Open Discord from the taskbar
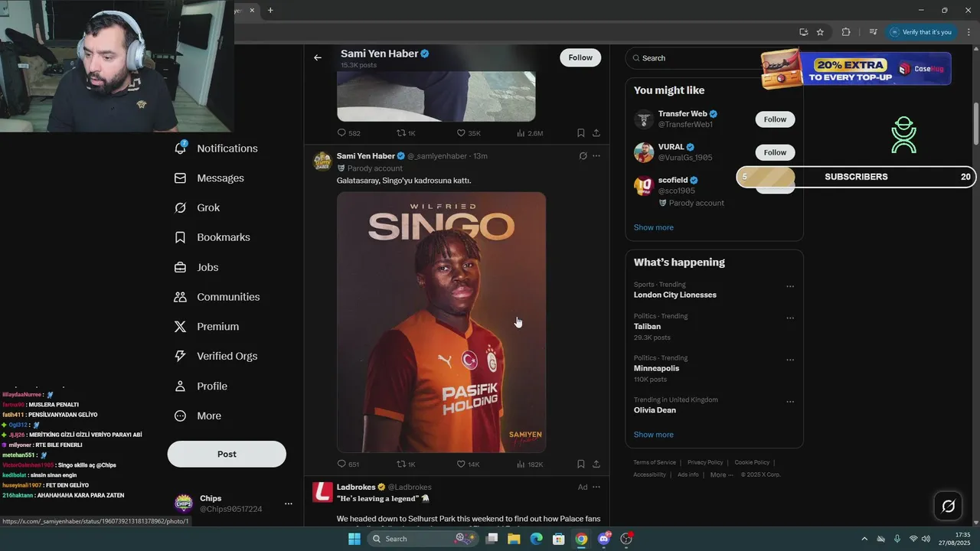 pyautogui.click(x=604, y=539)
